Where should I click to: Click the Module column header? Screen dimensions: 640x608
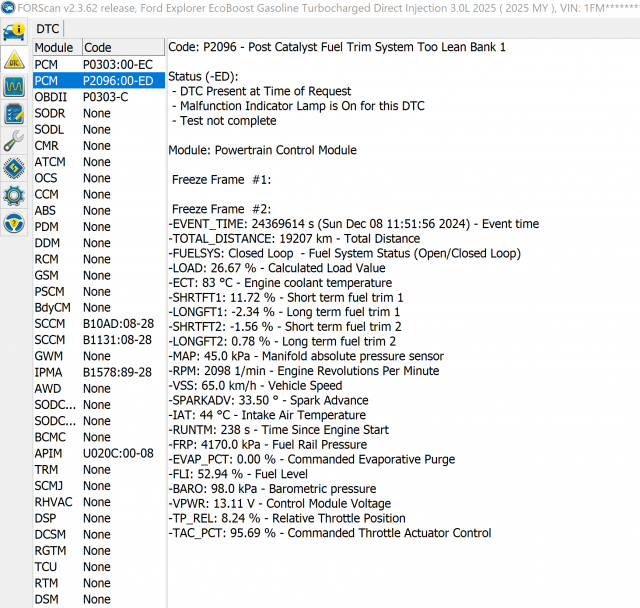pos(58,47)
